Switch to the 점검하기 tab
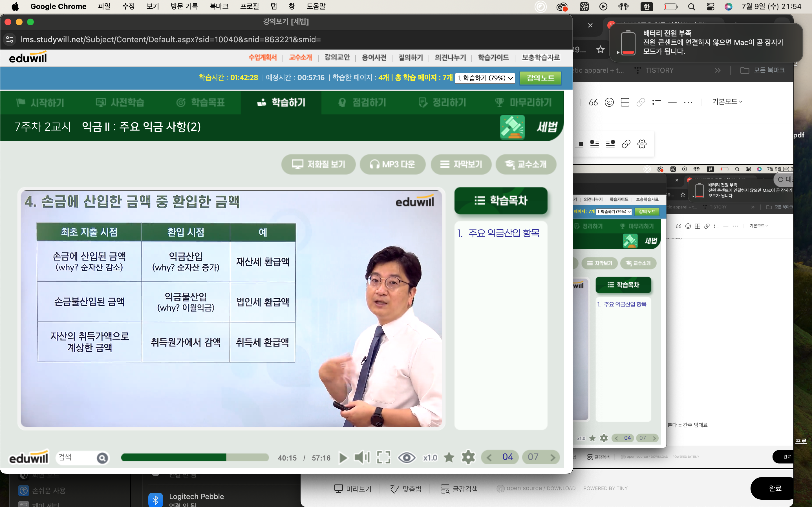The width and height of the screenshot is (812, 507). click(362, 102)
